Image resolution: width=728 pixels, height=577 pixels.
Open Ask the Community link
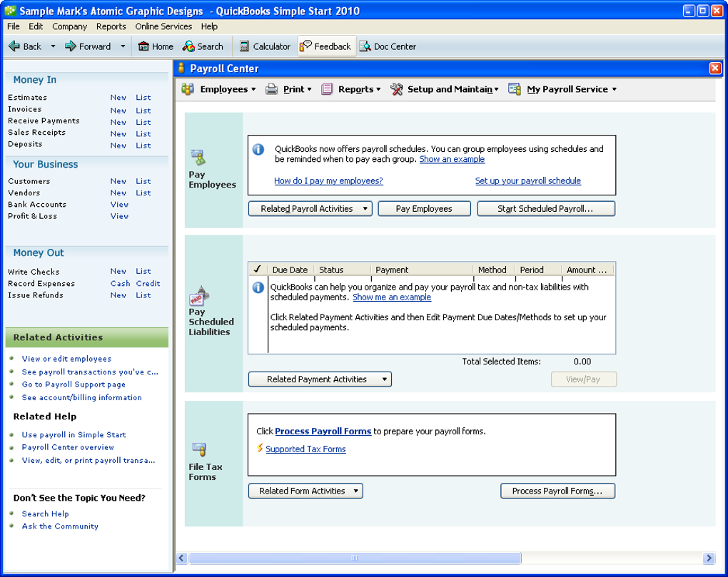(x=60, y=526)
